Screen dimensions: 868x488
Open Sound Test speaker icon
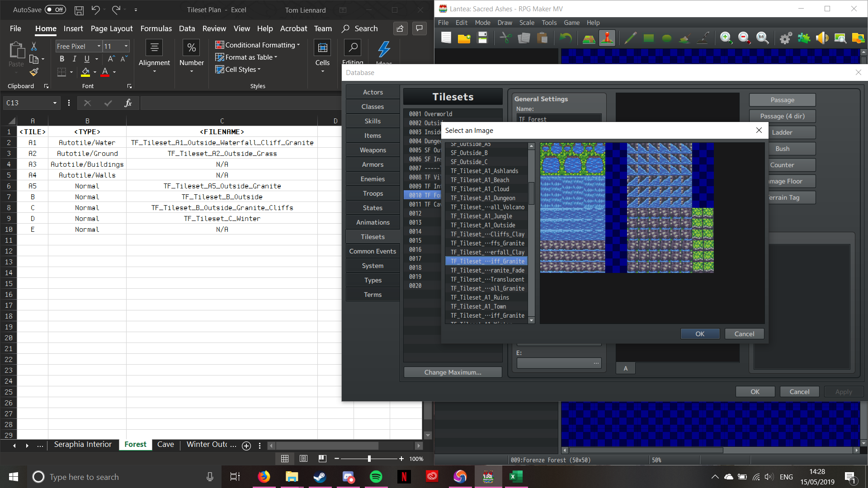(822, 38)
